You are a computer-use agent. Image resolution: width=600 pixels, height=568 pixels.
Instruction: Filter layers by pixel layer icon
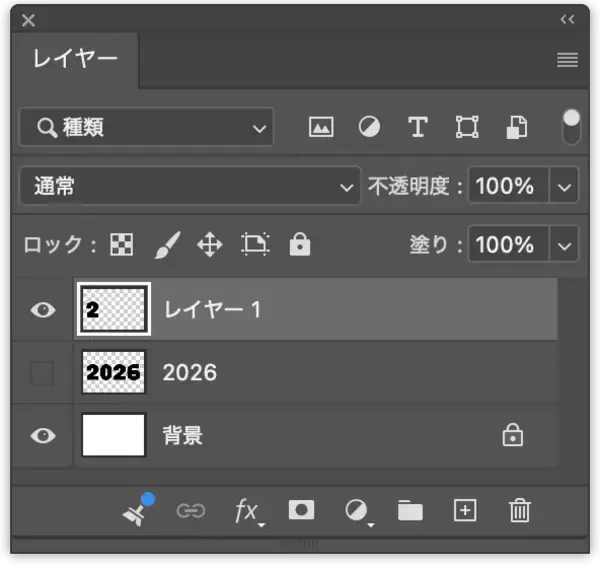[321, 127]
